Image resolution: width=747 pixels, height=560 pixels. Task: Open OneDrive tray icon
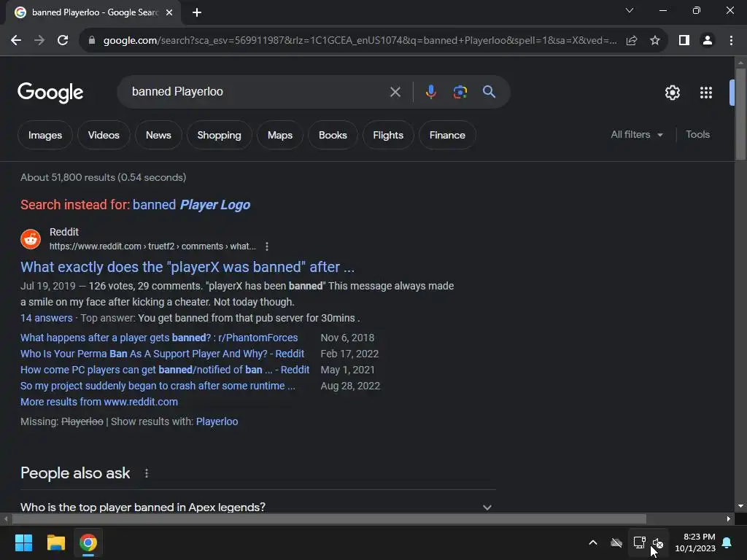click(616, 542)
